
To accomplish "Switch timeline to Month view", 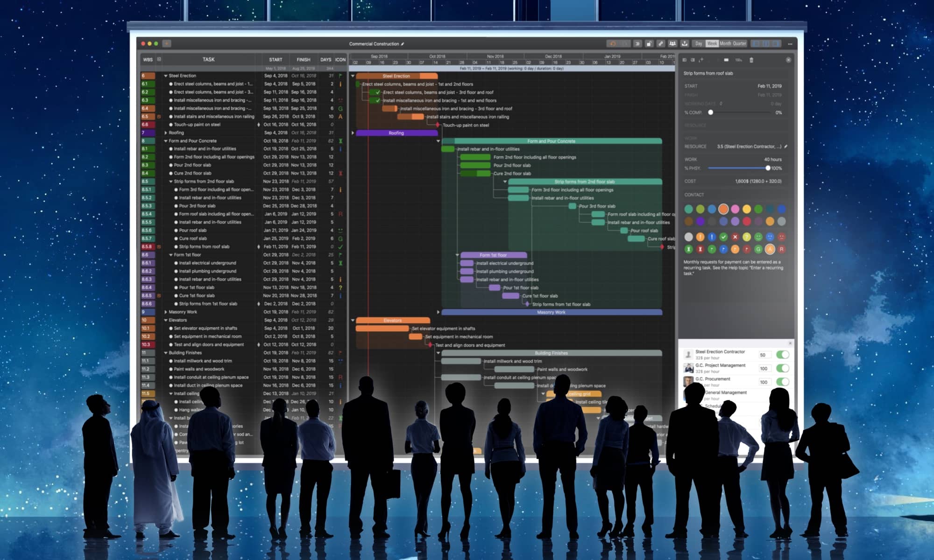I will pos(725,43).
